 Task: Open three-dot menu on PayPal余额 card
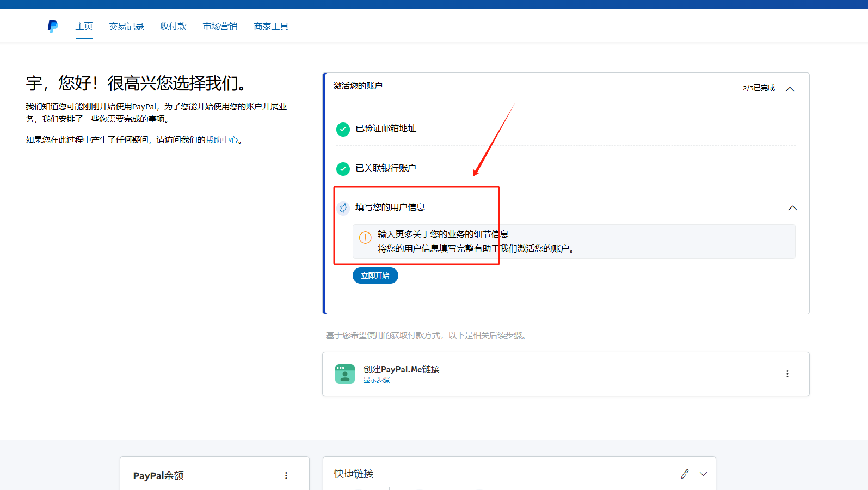[x=286, y=476]
